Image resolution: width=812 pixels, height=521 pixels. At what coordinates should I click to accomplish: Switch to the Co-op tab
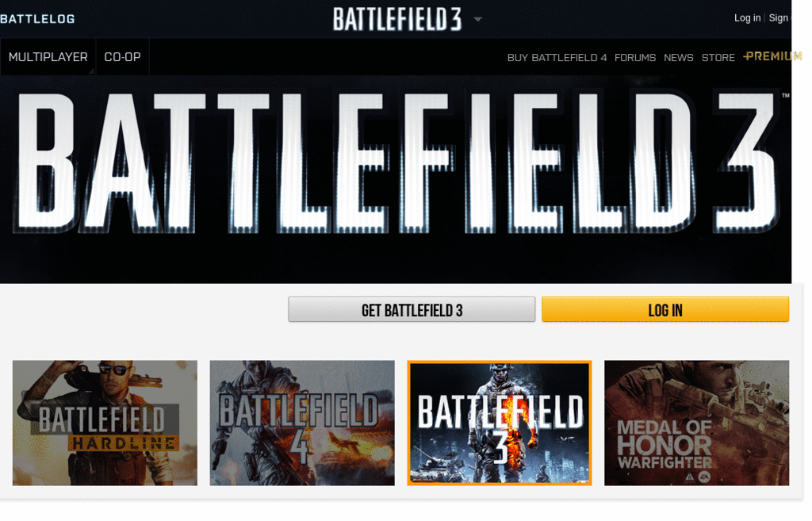point(122,57)
